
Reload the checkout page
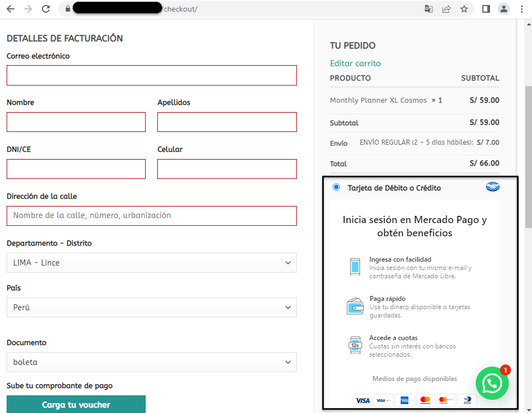pyautogui.click(x=46, y=9)
